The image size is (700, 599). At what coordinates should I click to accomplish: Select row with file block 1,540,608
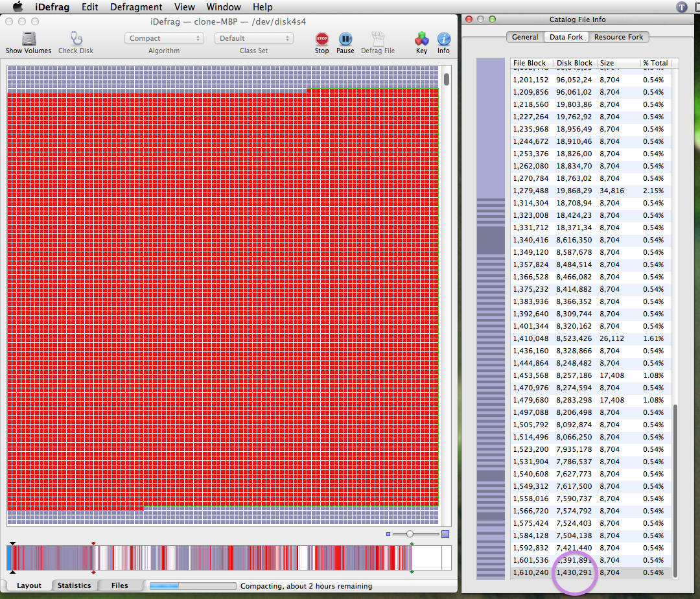click(x=591, y=474)
